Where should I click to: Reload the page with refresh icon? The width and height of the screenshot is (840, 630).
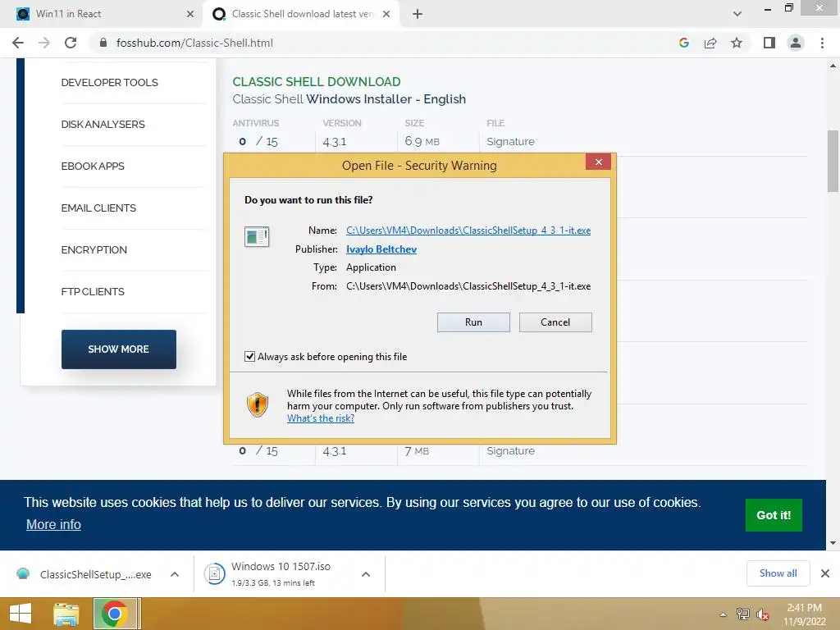[71, 43]
